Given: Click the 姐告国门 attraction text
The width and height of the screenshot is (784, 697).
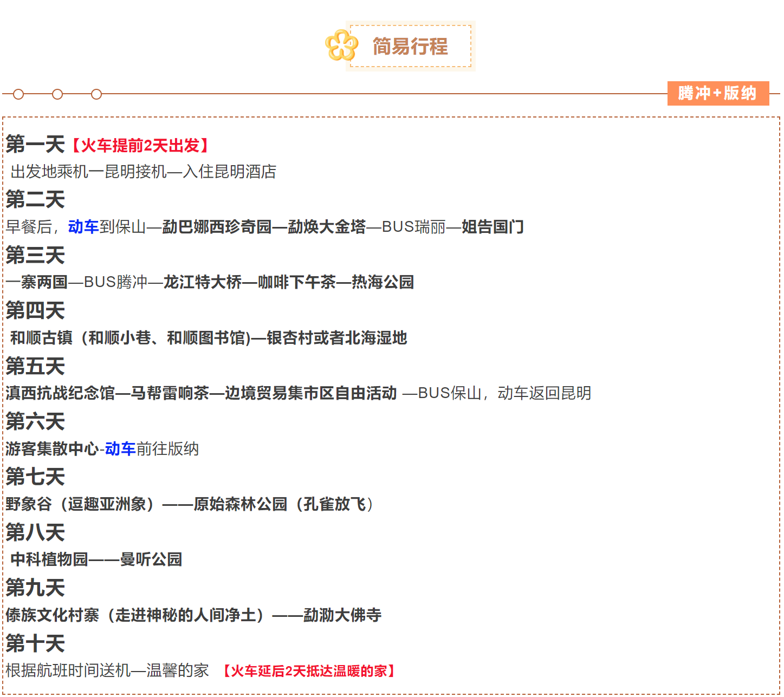Looking at the screenshot, I should pos(493,227).
